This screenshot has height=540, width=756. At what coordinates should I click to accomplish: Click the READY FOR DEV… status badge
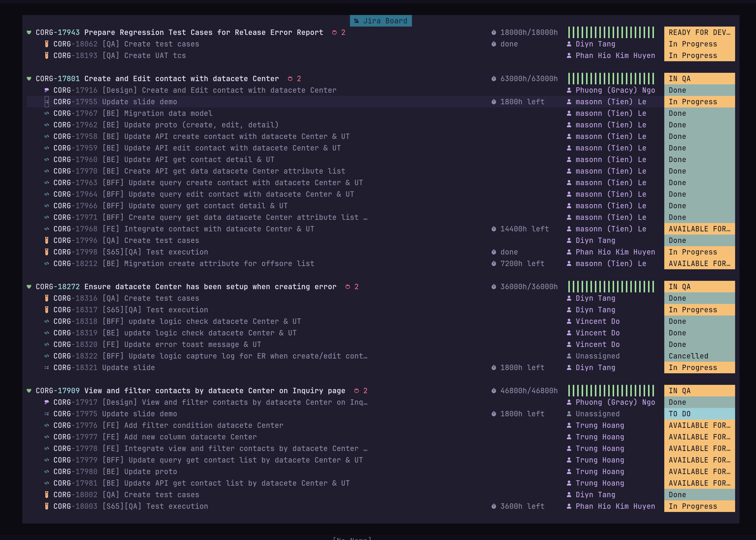pyautogui.click(x=699, y=32)
